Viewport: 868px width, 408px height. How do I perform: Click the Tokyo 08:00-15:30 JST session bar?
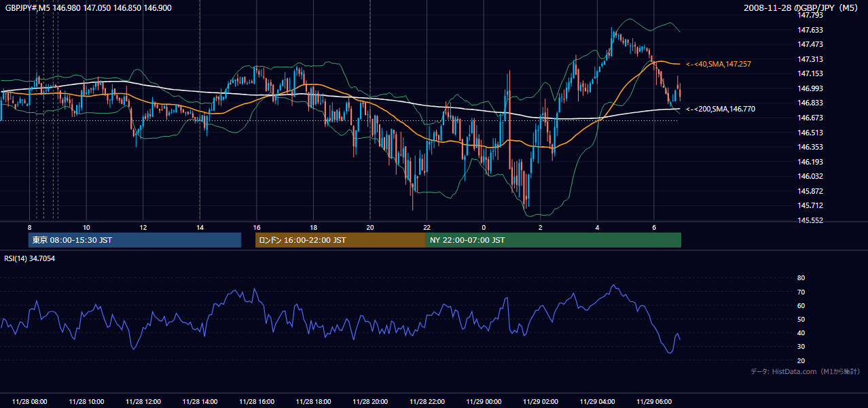[134, 240]
